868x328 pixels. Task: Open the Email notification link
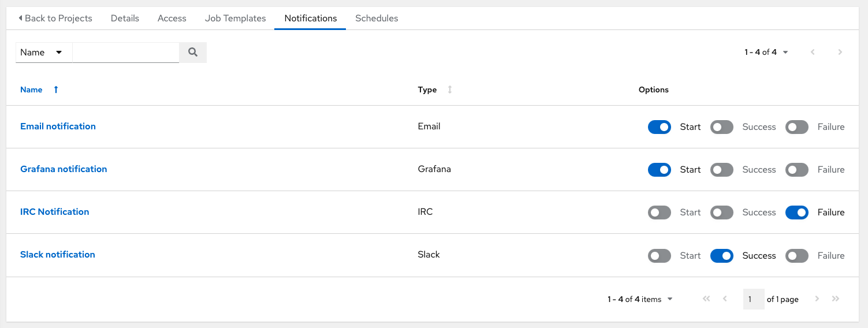pyautogui.click(x=58, y=126)
